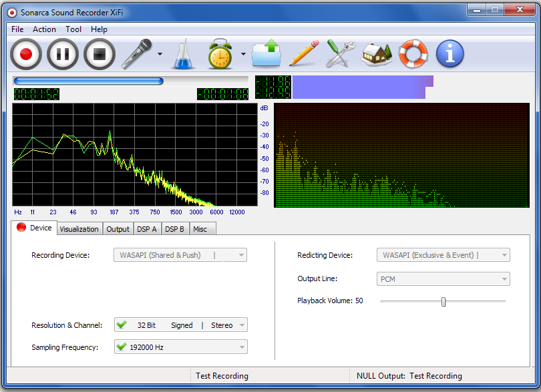Switch to the Output tab
Screen dimensions: 541x392
(118, 229)
